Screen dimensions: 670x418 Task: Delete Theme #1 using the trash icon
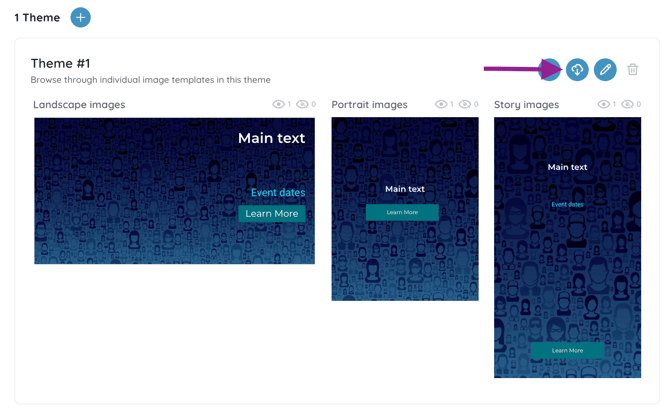tap(633, 69)
